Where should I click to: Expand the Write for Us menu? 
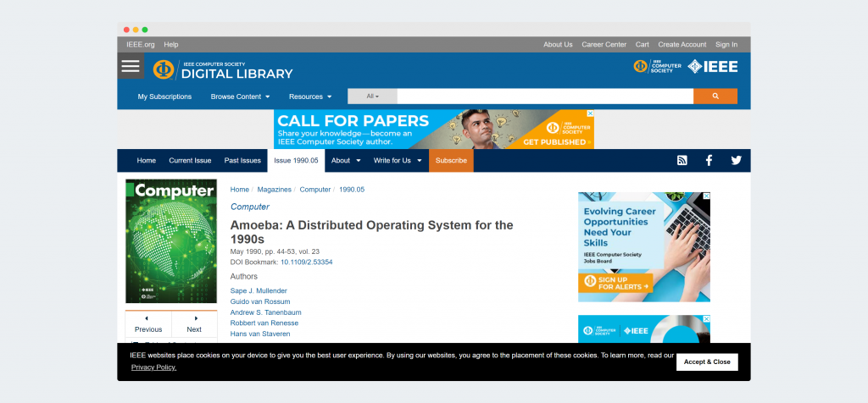[398, 160]
